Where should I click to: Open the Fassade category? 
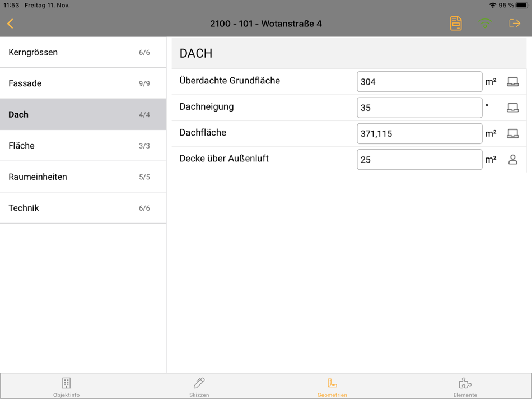point(83,83)
